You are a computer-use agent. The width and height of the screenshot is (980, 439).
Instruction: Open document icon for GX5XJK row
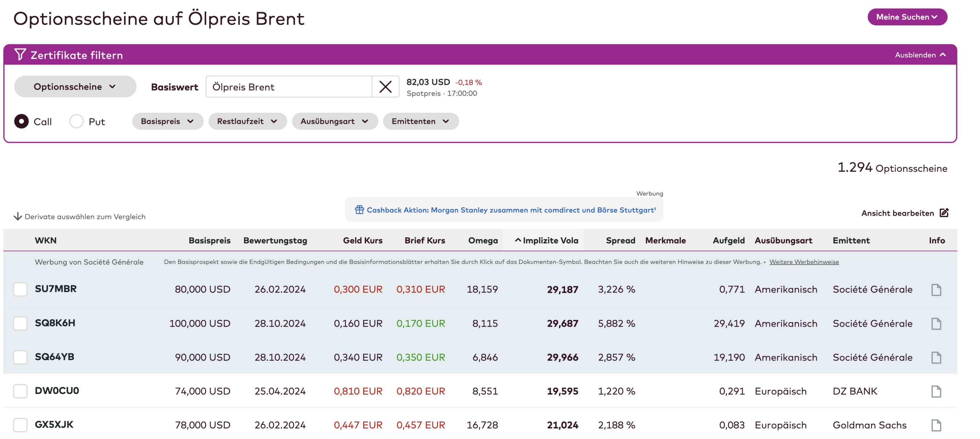click(936, 425)
